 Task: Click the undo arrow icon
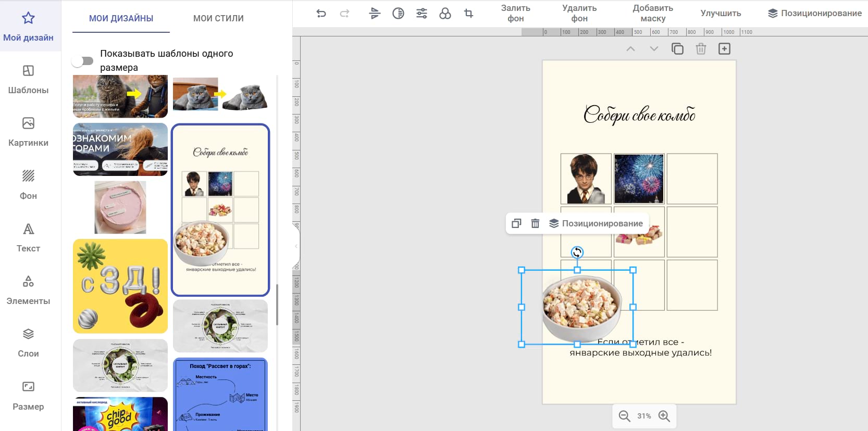[x=321, y=14]
